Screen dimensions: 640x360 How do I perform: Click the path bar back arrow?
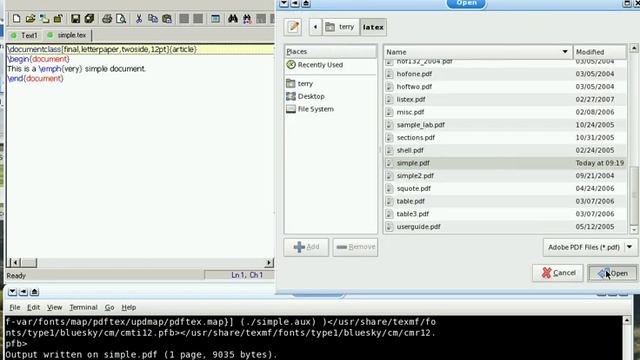pos(315,27)
